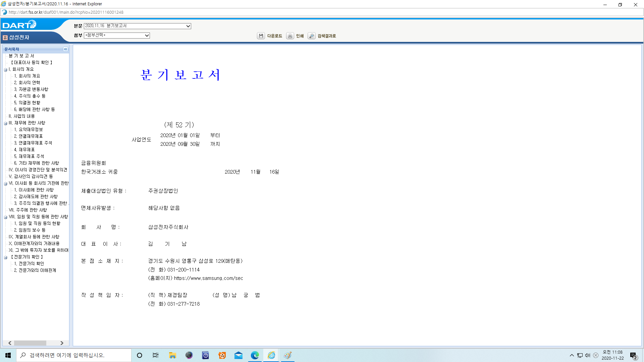The height and width of the screenshot is (362, 644).
Task: Click the Windows taskbar search box
Action: tap(74, 355)
